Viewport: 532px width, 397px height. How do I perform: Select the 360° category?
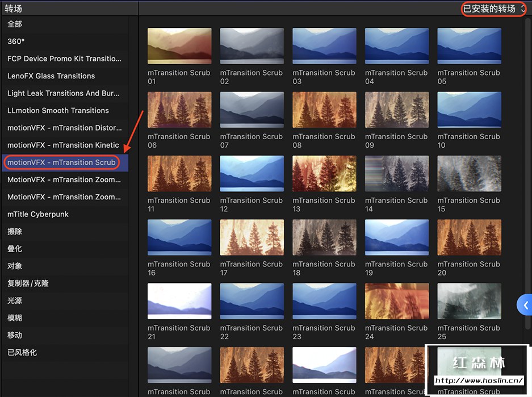pyautogui.click(x=65, y=41)
